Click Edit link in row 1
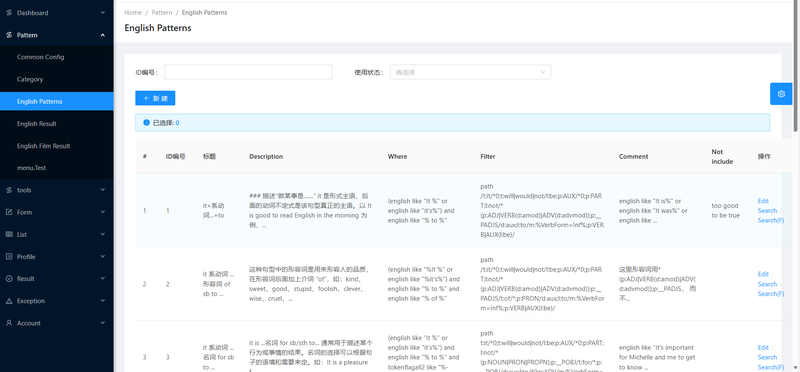This screenshot has width=800, height=372. coord(763,201)
